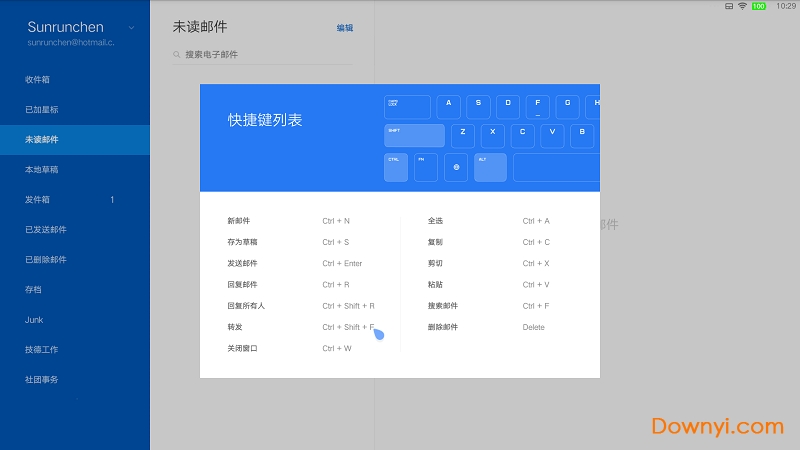Click the Wi-Fi status icon
Image resolution: width=800 pixels, height=450 pixels.
tap(742, 6)
